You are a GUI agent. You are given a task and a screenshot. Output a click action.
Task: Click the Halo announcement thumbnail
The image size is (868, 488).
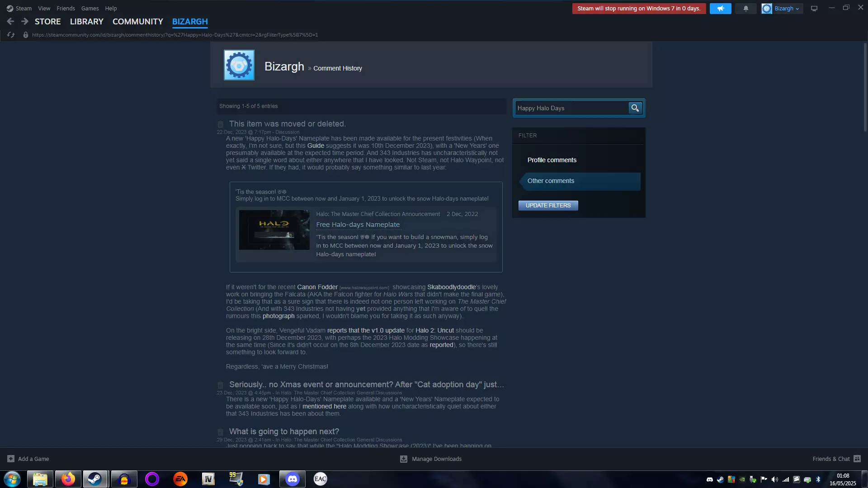[274, 230]
